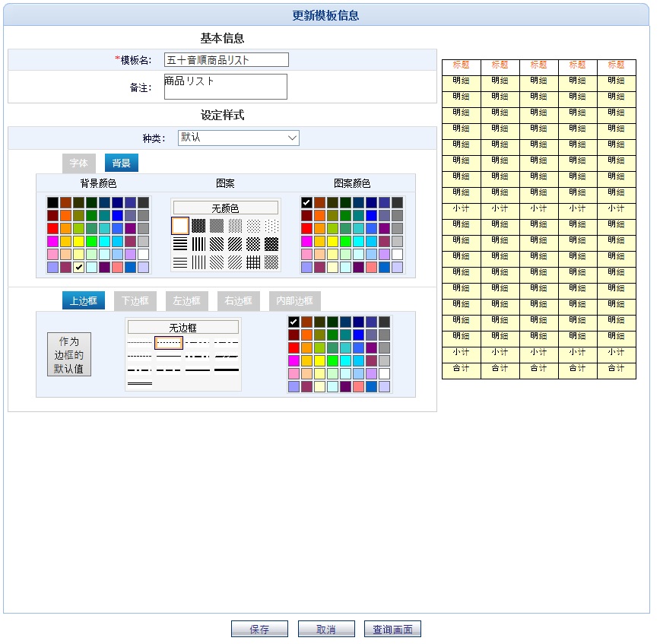
Task: Select the diagonal checkerboard pattern
Action: [253, 244]
